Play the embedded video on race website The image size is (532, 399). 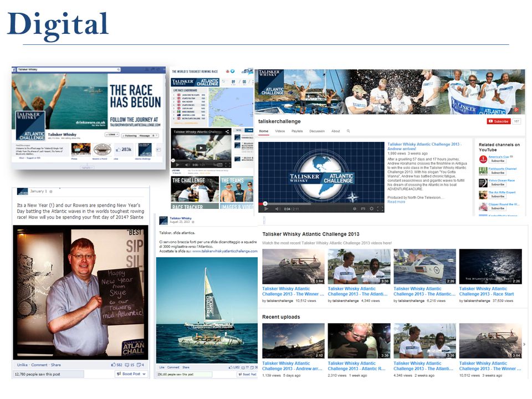pyautogui.click(x=201, y=148)
